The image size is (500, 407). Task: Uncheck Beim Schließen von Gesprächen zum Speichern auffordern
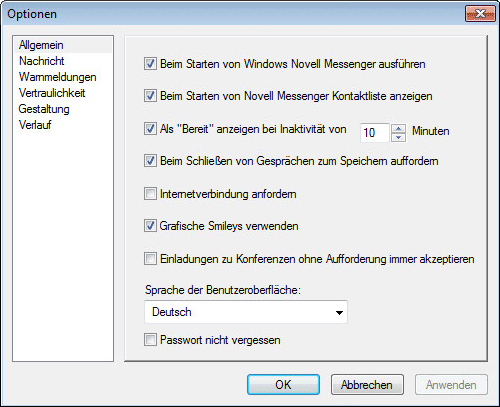pyautogui.click(x=150, y=161)
